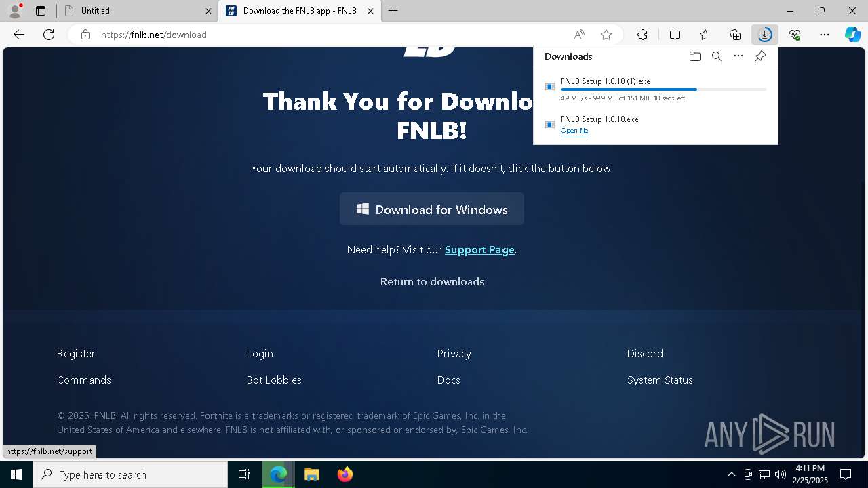Viewport: 868px width, 488px height.
Task: Launch Firefox from the taskbar
Action: pos(344,474)
